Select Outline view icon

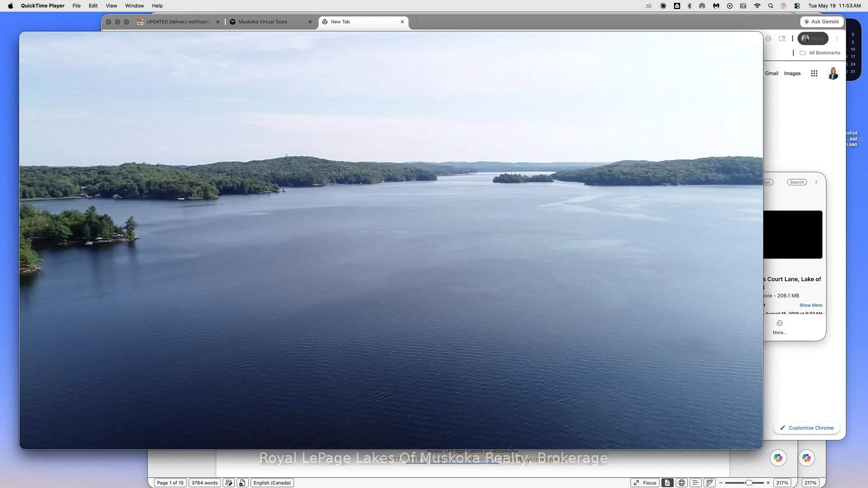coord(695,483)
